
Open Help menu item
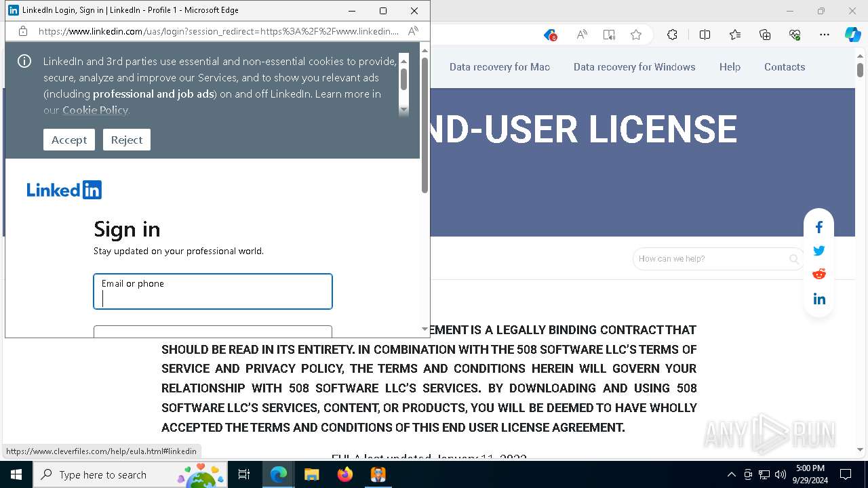730,66
